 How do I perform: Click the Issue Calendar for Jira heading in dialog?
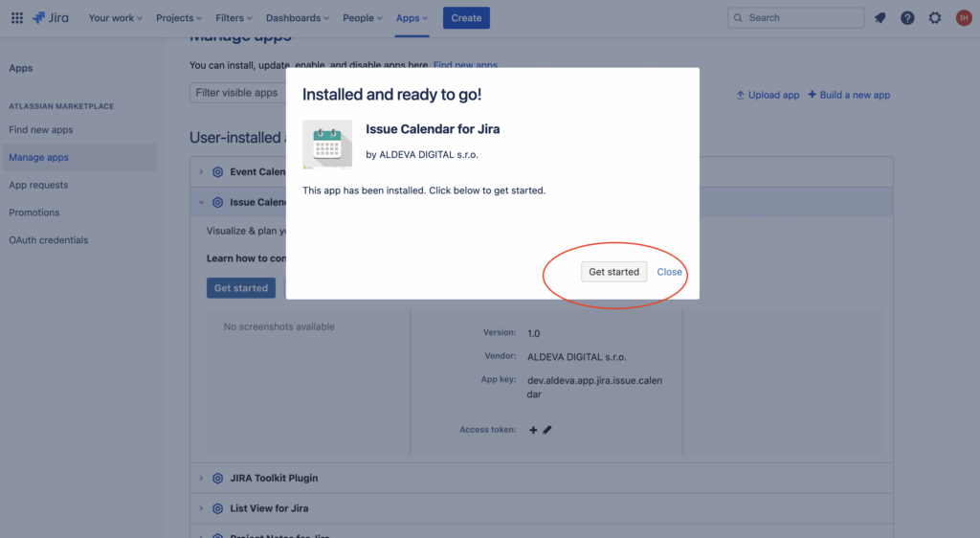click(433, 129)
